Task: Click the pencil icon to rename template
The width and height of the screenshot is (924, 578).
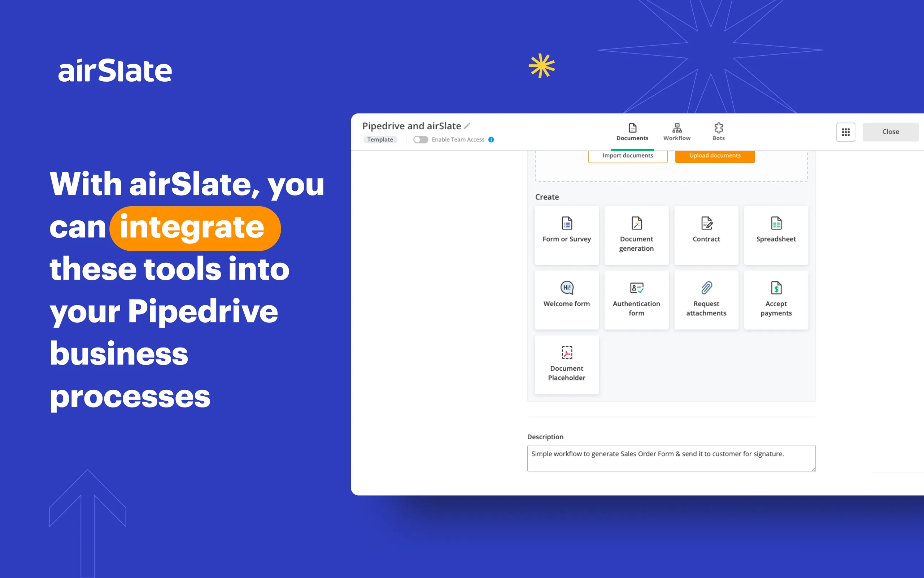Action: click(x=467, y=126)
